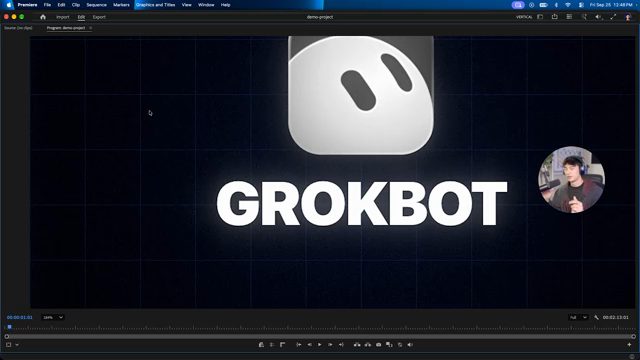This screenshot has width=640, height=360.
Task: Open the Markers menu
Action: coord(121,5)
